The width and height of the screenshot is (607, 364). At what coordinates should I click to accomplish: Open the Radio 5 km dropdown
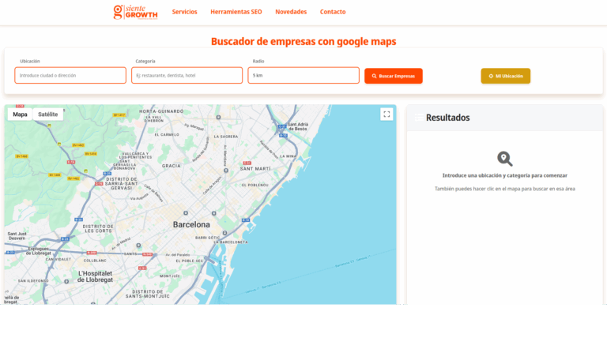[303, 76]
